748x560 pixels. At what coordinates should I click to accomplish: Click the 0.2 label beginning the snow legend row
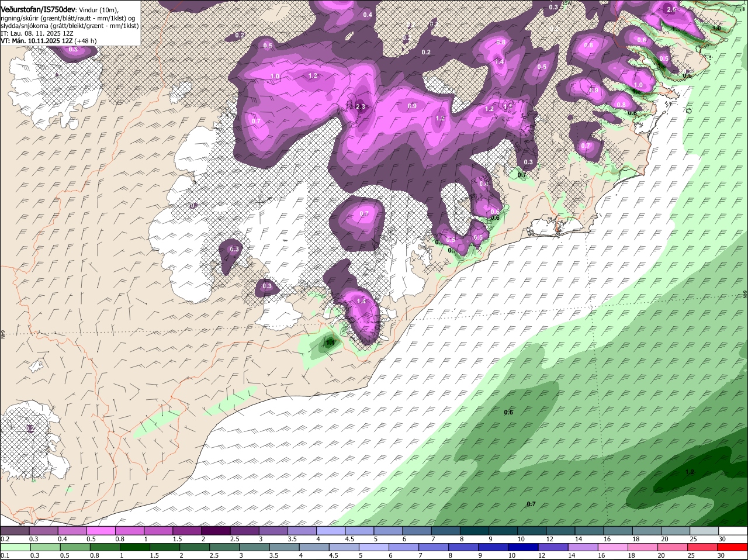coord(5,539)
